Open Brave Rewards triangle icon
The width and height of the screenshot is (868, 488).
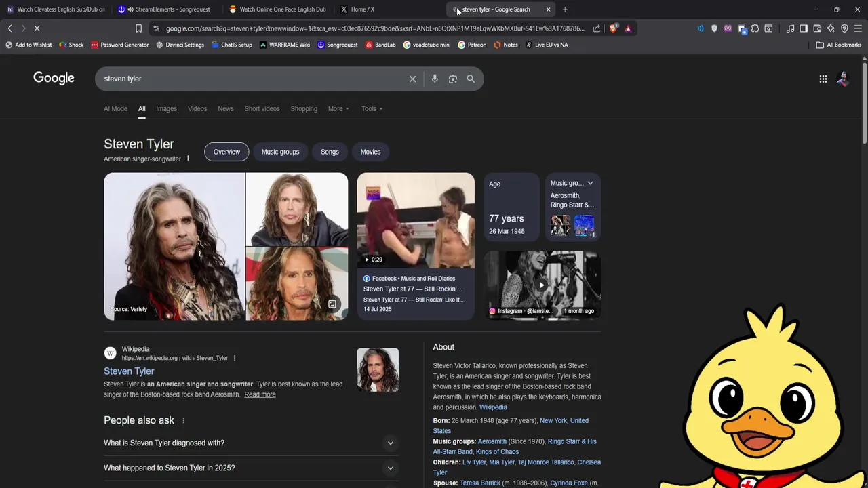628,28
